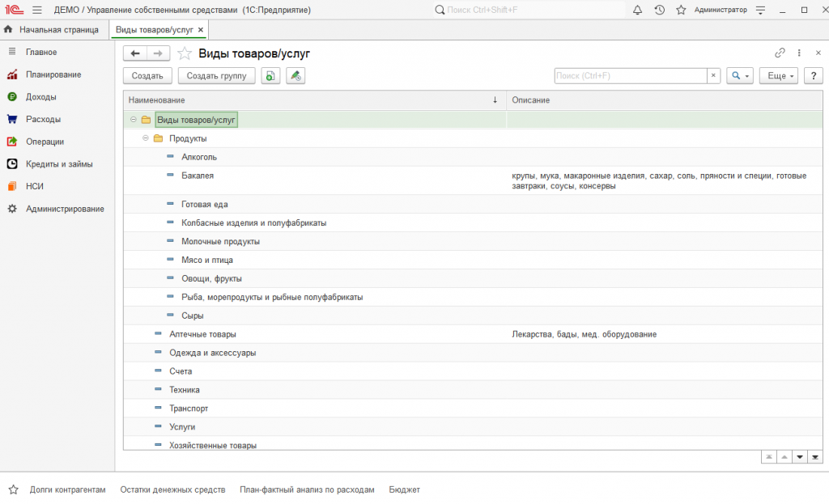Move one page up in the list
Image resolution: width=829 pixels, height=504 pixels.
coord(784,457)
